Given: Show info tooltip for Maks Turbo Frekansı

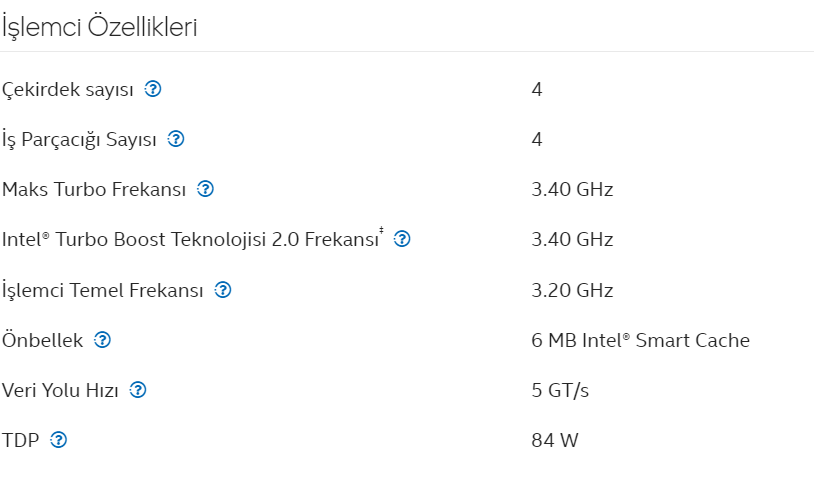Looking at the screenshot, I should pyautogui.click(x=205, y=189).
